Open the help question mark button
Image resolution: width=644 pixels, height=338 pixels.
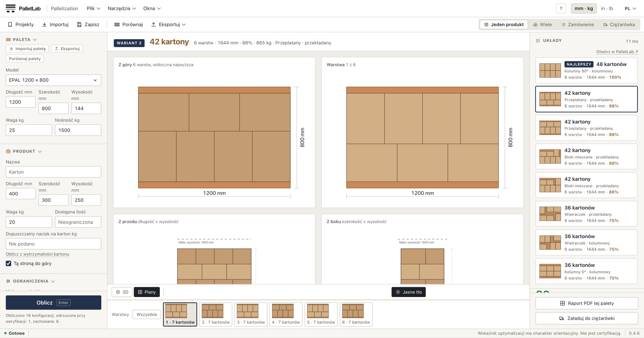pos(561,9)
